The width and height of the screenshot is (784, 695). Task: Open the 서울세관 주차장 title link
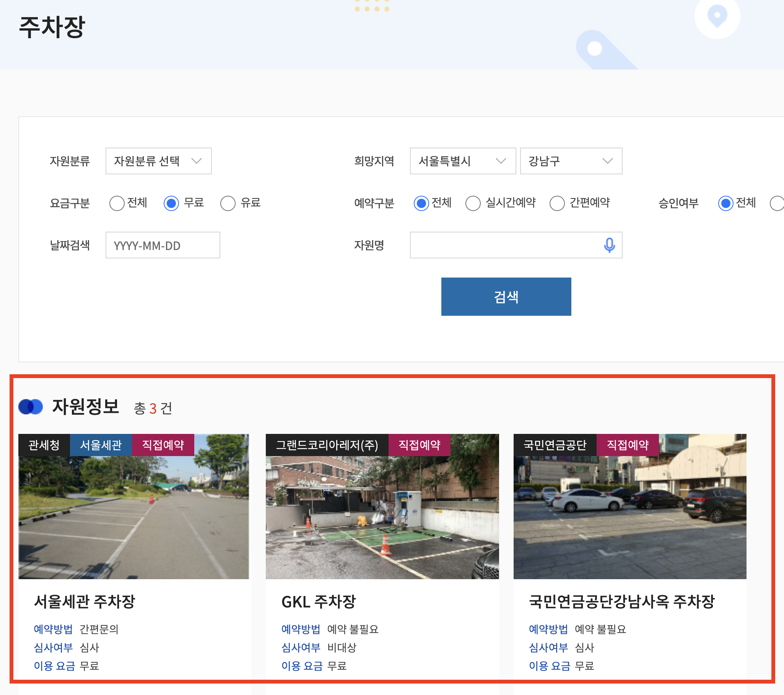[85, 601]
